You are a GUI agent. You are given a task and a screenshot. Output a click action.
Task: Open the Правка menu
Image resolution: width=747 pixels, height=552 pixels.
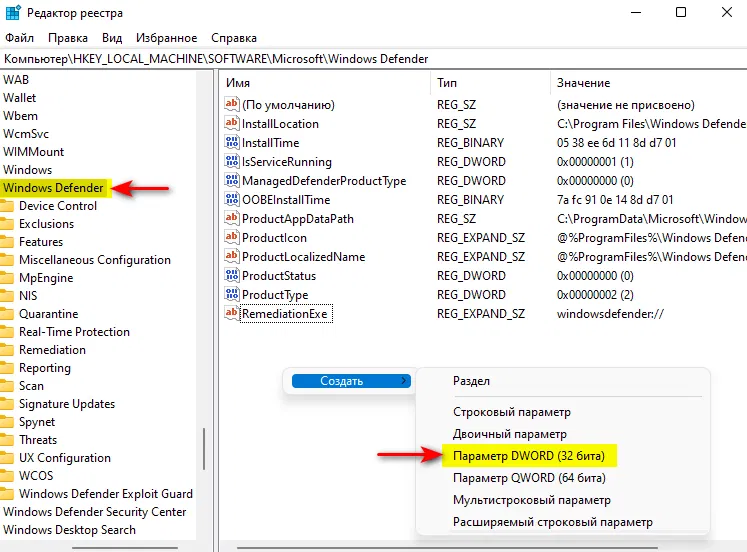click(x=68, y=38)
